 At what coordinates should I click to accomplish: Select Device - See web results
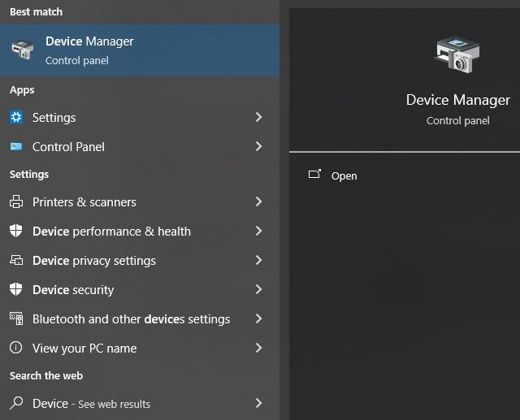pos(140,404)
